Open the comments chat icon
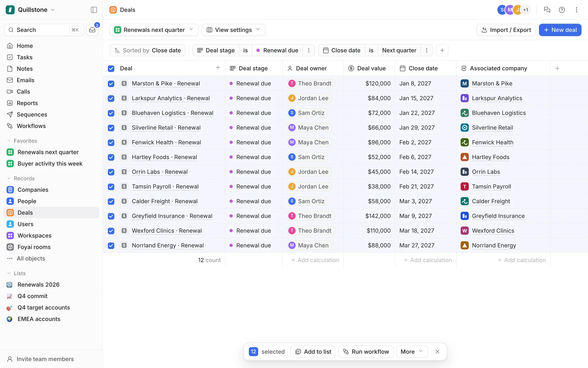The image size is (588, 368). [547, 10]
